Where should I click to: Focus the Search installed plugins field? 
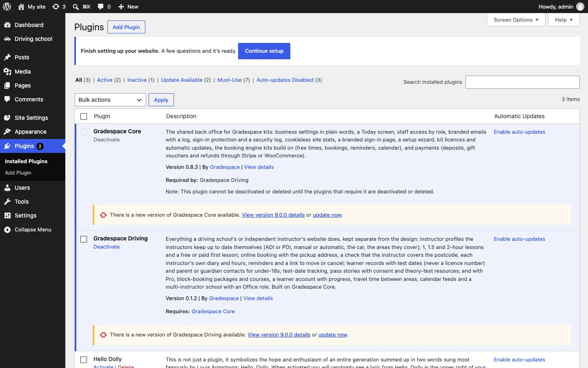tap(523, 82)
